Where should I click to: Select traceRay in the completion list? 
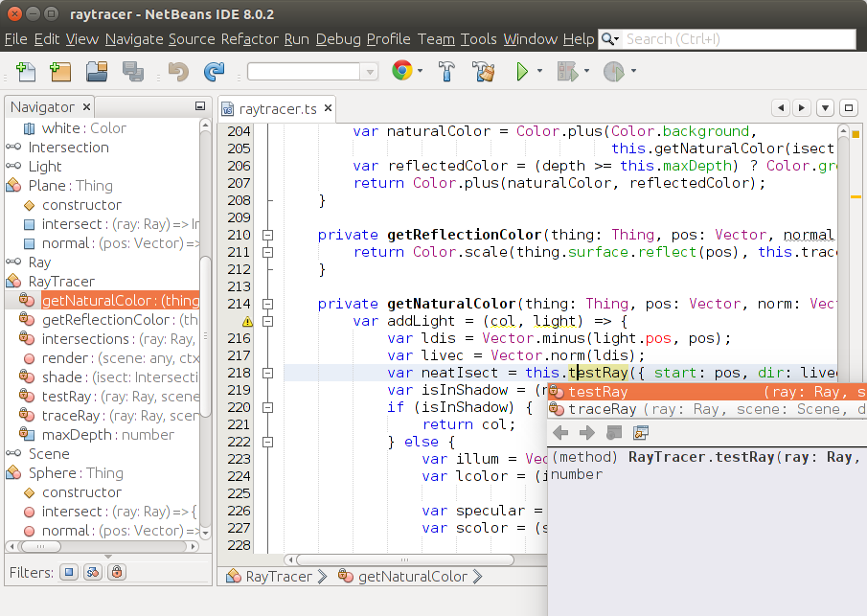click(707, 409)
